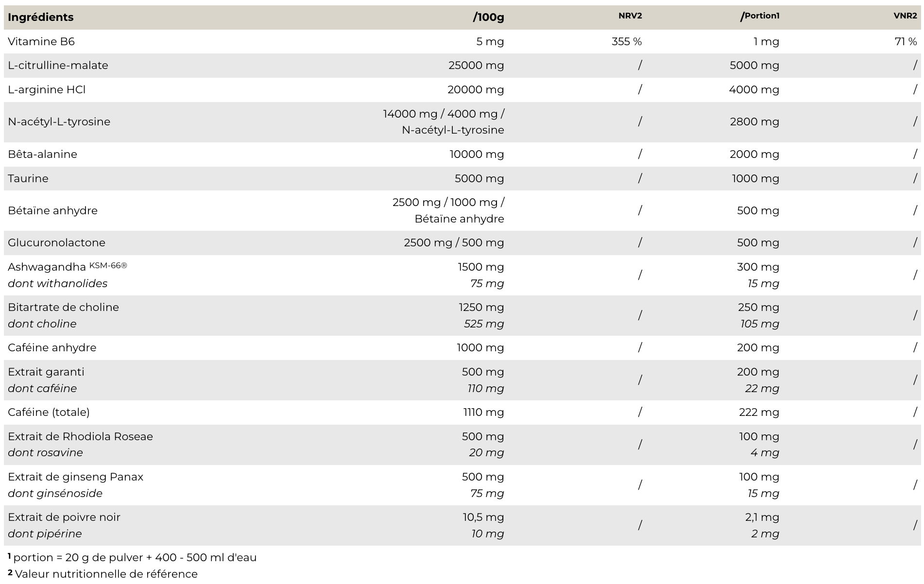
Task: Click the Extrait de ginseng Panax label
Action: (x=75, y=477)
